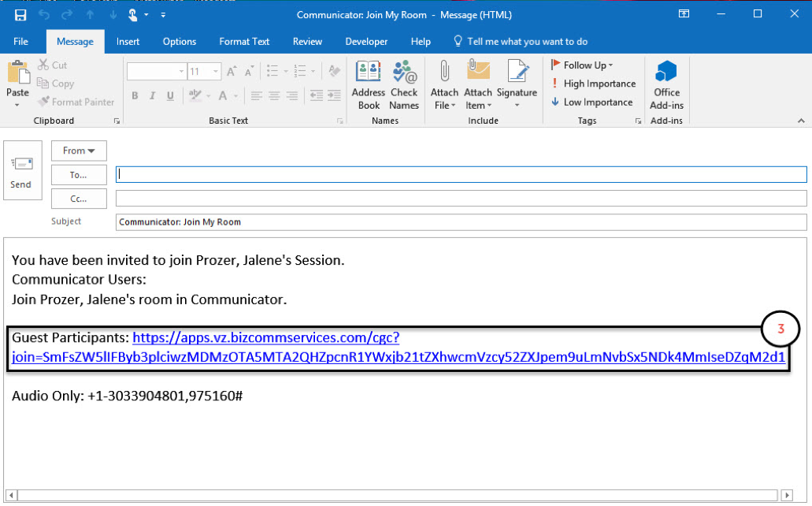Click Cut in Clipboard group
Image resolution: width=812 pixels, height=506 pixels.
tap(52, 65)
